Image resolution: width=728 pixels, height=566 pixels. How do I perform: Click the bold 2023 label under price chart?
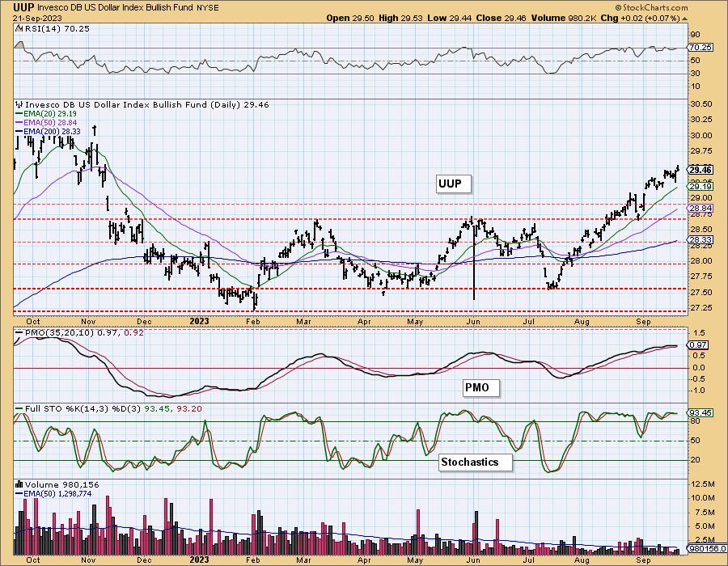200,321
